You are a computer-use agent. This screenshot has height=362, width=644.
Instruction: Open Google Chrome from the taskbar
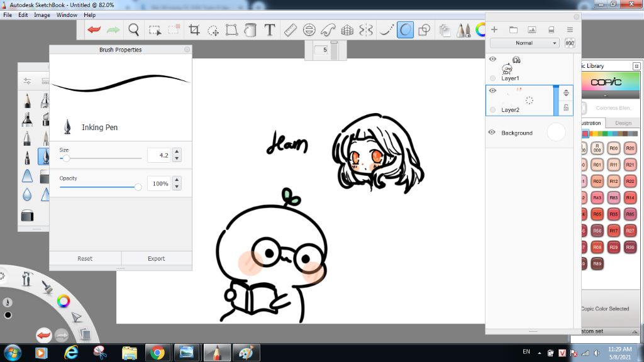[x=157, y=353]
